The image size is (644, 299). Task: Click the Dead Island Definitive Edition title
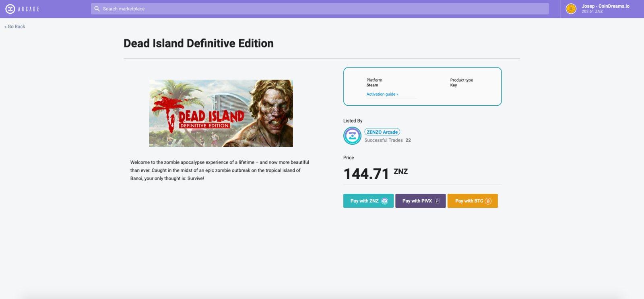pos(198,43)
